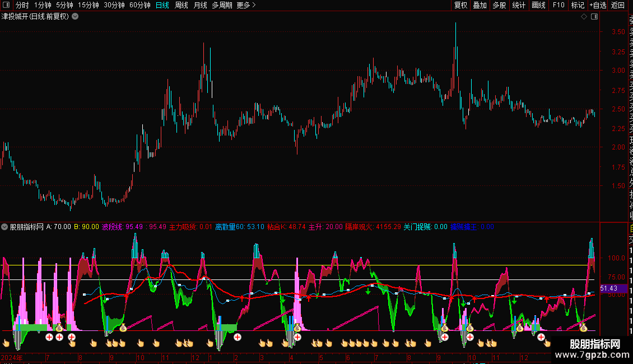
Task: Click the 2024年 date axis label
Action: [11, 357]
